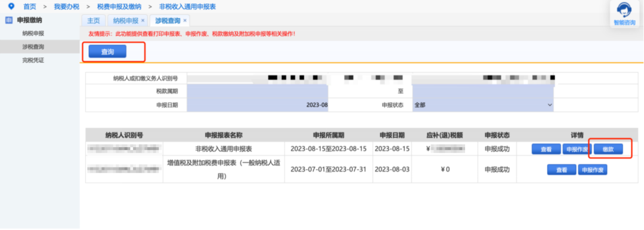Click the 2023-08-03 declaration date cell

392,169
